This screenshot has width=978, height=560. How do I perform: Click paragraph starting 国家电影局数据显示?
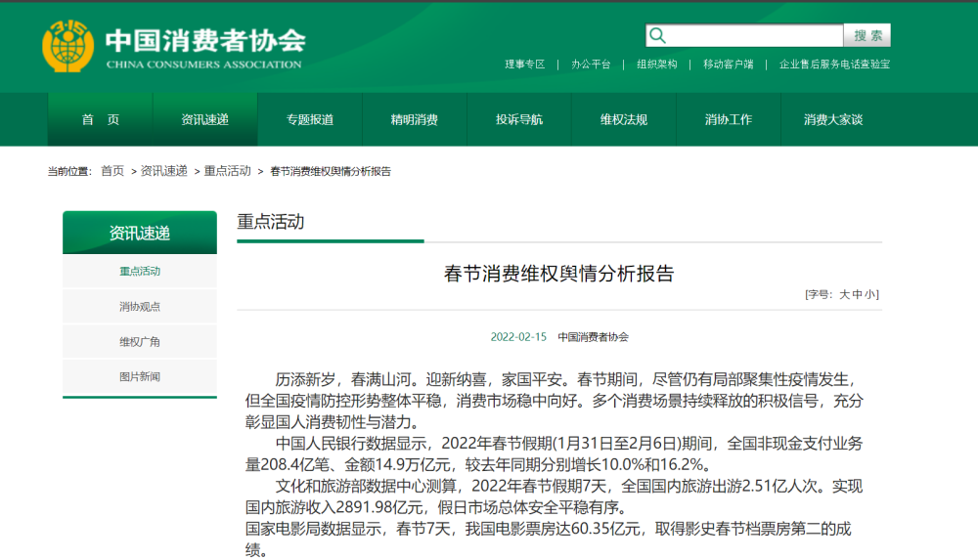(549, 538)
